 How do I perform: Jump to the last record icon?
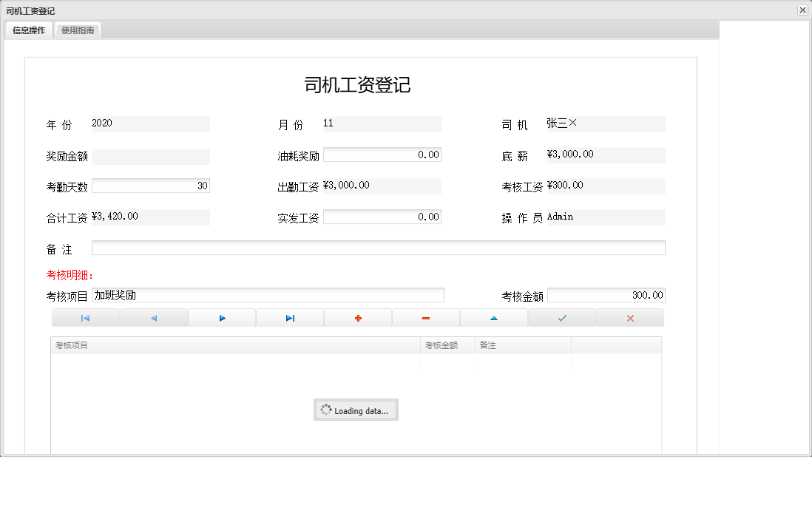[289, 317]
